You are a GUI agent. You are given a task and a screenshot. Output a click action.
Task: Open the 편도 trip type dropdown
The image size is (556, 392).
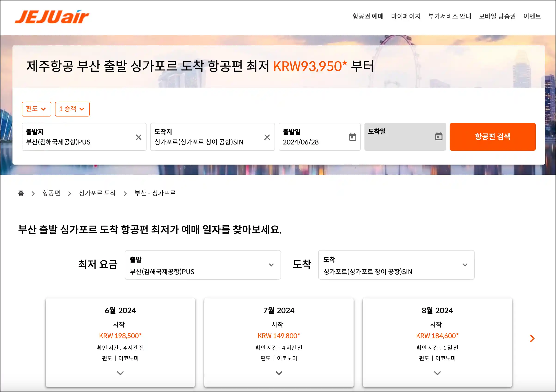pos(36,109)
